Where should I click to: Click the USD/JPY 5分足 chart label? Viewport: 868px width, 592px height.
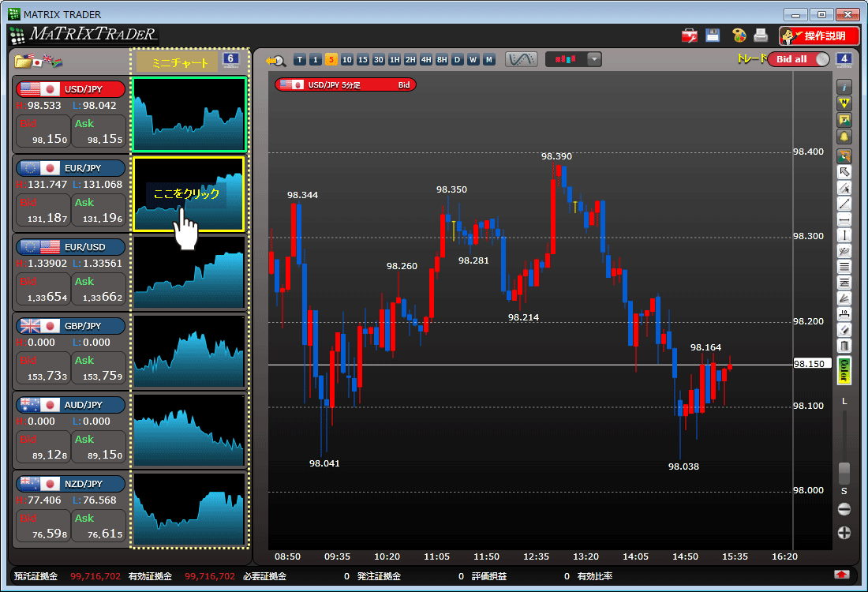tap(346, 84)
